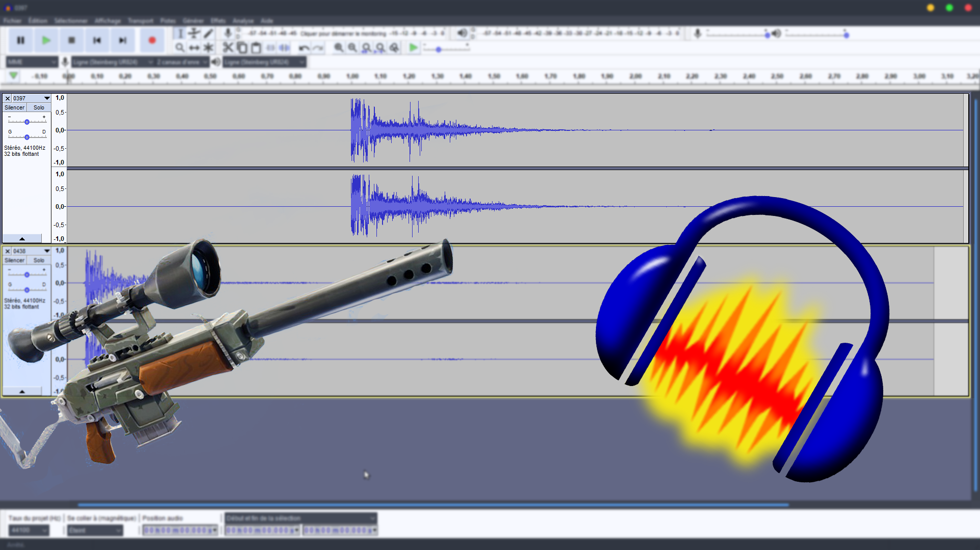Toggle the zoom with the Zoom Toggle icon
980x550 pixels.
click(394, 48)
